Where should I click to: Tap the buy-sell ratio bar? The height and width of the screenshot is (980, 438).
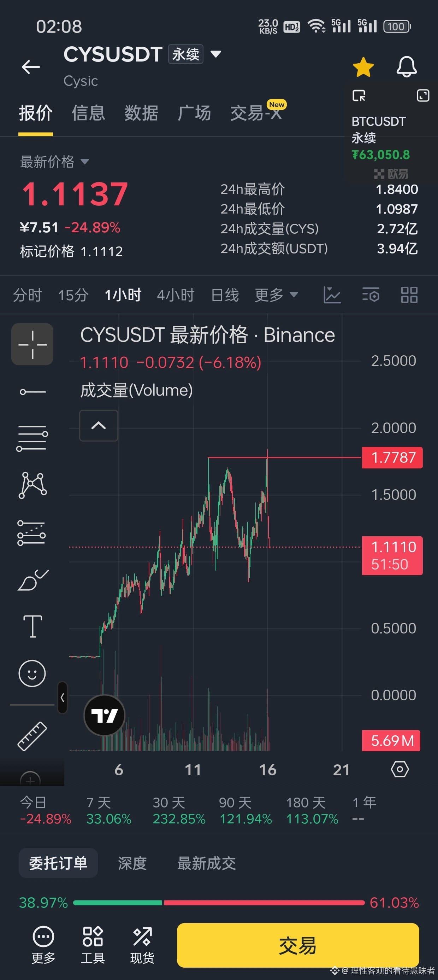click(219, 902)
